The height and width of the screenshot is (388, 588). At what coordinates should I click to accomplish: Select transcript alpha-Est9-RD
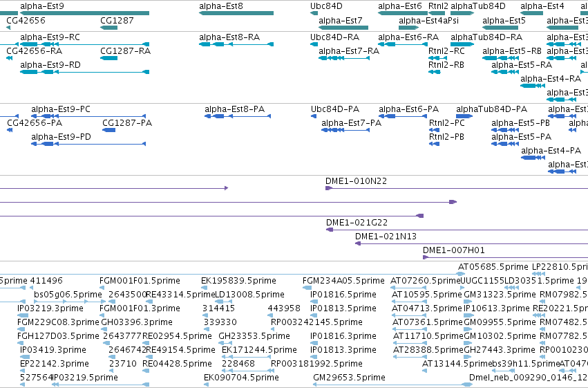(x=85, y=72)
